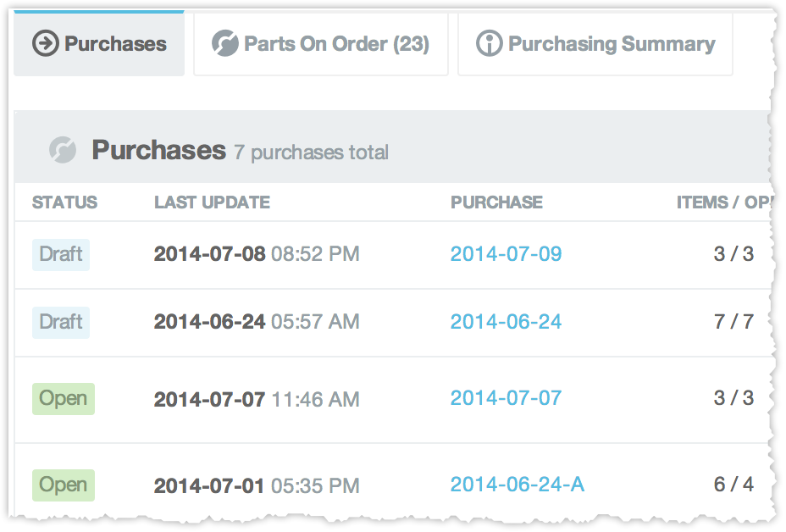Sort by the LAST UPDATE column header
Screen dimensions: 786x532
point(212,202)
